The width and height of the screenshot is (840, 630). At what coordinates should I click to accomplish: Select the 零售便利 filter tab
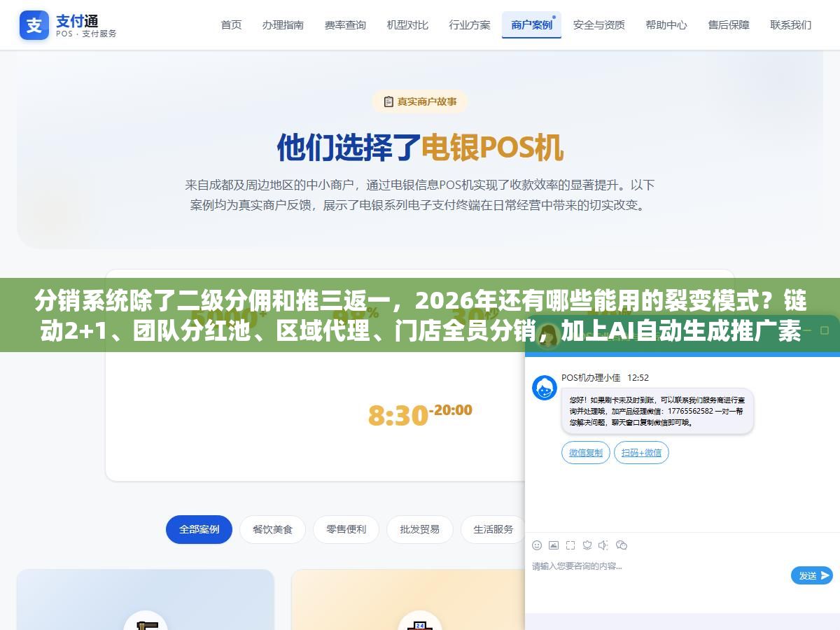coord(346,529)
